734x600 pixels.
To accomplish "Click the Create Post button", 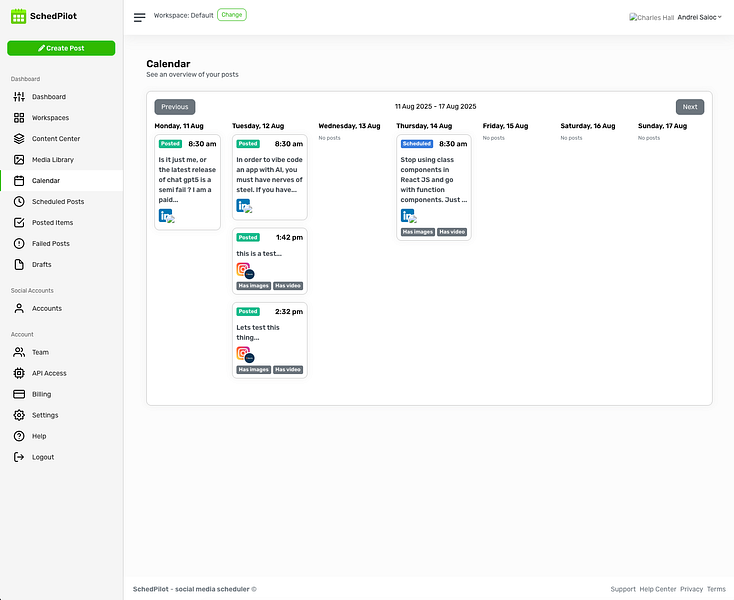I will (x=61, y=48).
